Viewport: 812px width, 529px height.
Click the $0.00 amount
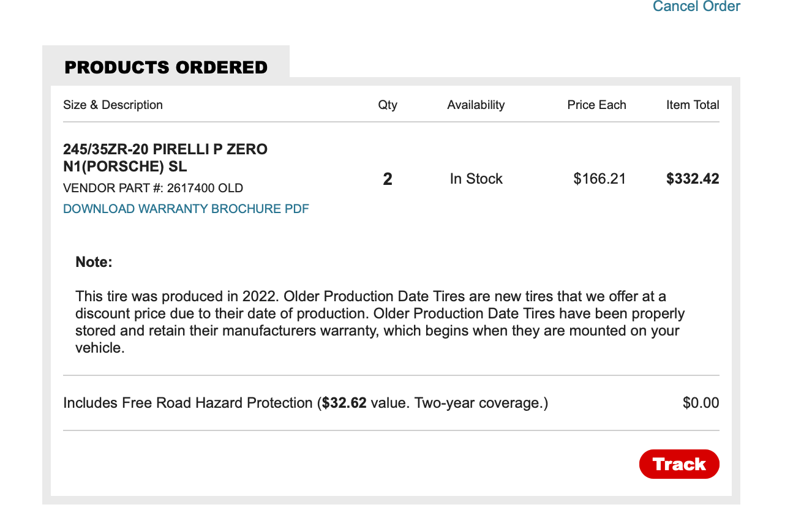[x=700, y=403]
